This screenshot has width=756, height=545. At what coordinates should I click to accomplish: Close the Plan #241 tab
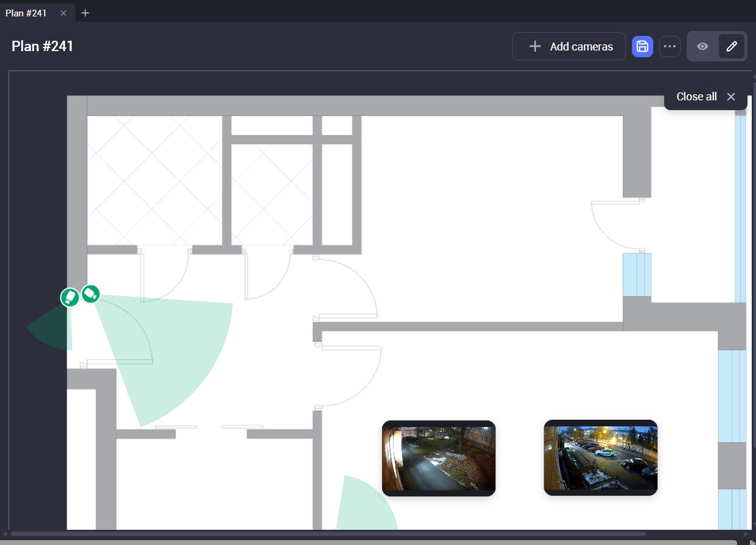[63, 13]
